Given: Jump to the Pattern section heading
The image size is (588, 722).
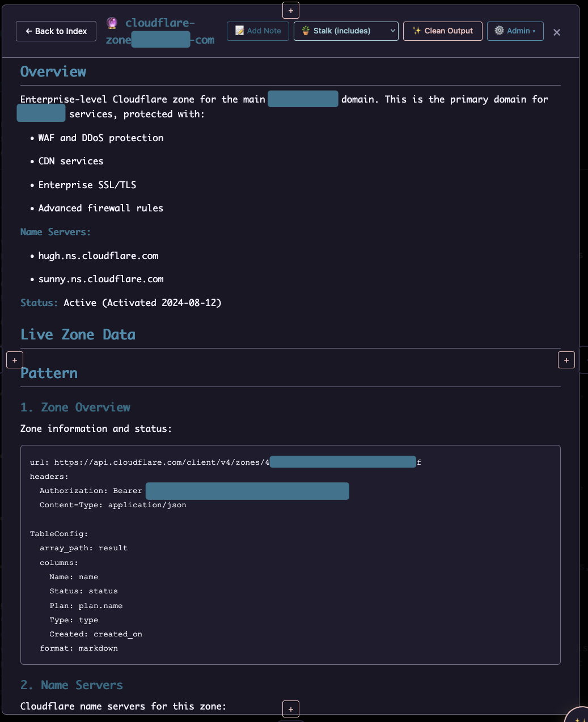Looking at the screenshot, I should pos(49,373).
